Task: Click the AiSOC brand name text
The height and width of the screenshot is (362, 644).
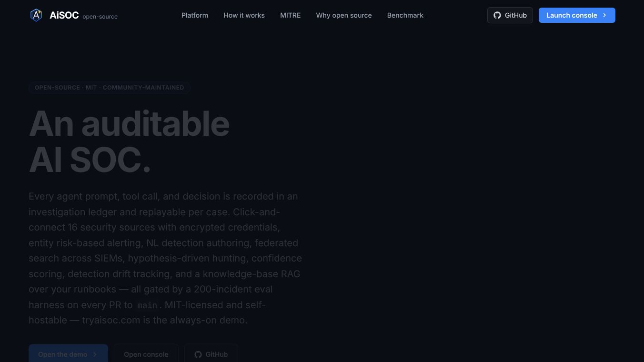Action: coord(64,15)
